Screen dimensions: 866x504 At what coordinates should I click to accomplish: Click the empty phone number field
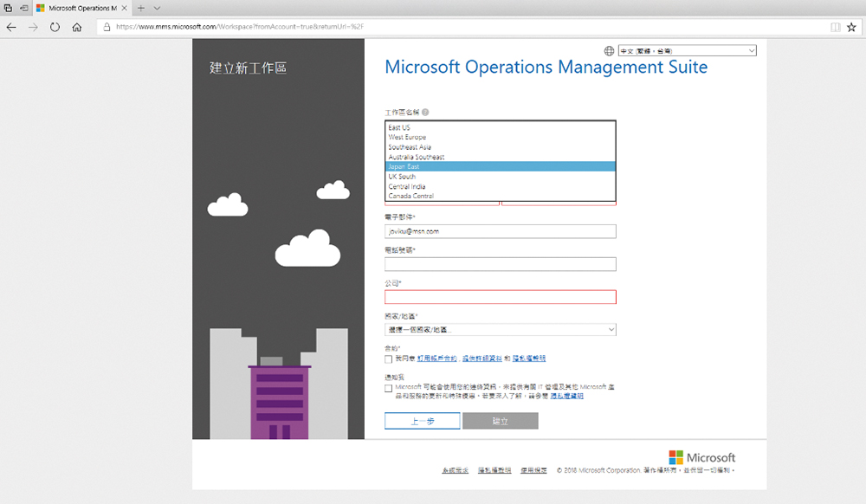coord(501,264)
